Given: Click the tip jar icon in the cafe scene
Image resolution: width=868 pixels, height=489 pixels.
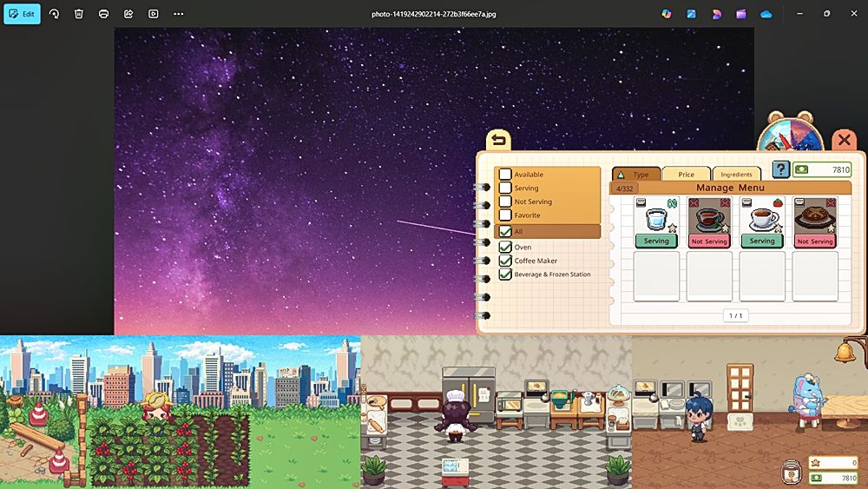Looking at the screenshot, I should 792,472.
